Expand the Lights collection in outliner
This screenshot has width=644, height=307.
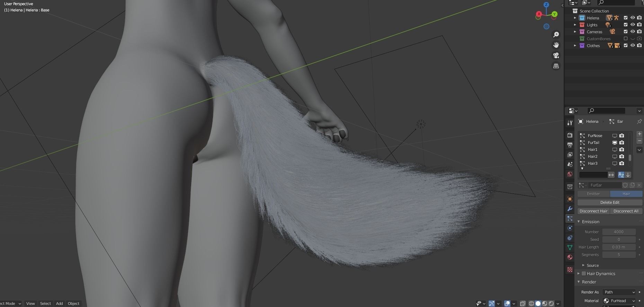[x=575, y=25]
